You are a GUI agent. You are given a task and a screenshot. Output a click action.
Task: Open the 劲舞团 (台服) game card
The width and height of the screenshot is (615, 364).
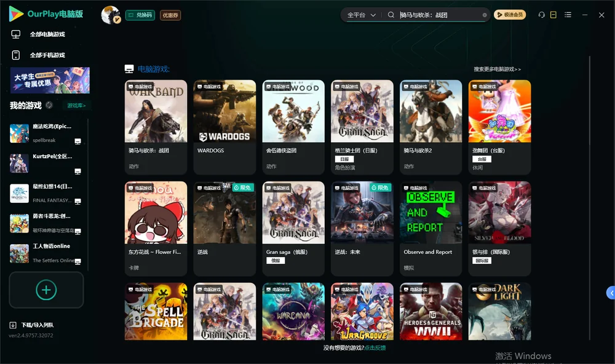click(499, 127)
